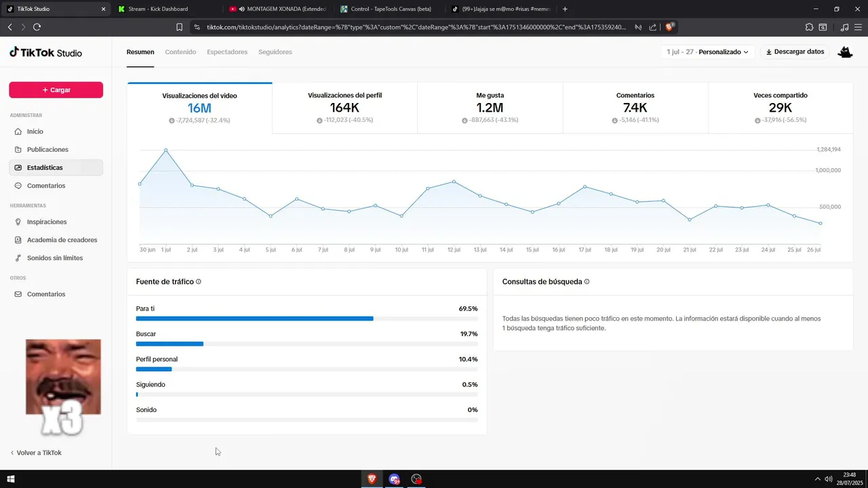Click the Descargar datos button
Image resolution: width=868 pixels, height=488 pixels.
coord(795,52)
